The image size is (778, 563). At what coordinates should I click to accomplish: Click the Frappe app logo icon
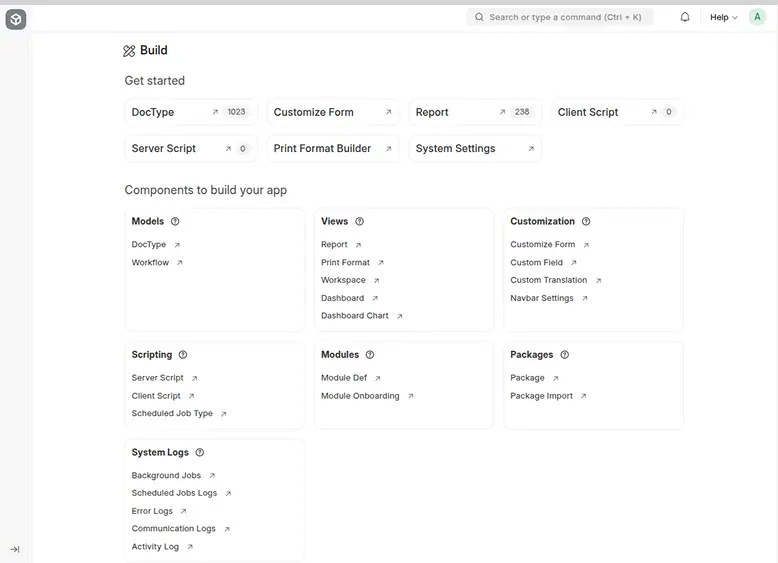pos(16,19)
